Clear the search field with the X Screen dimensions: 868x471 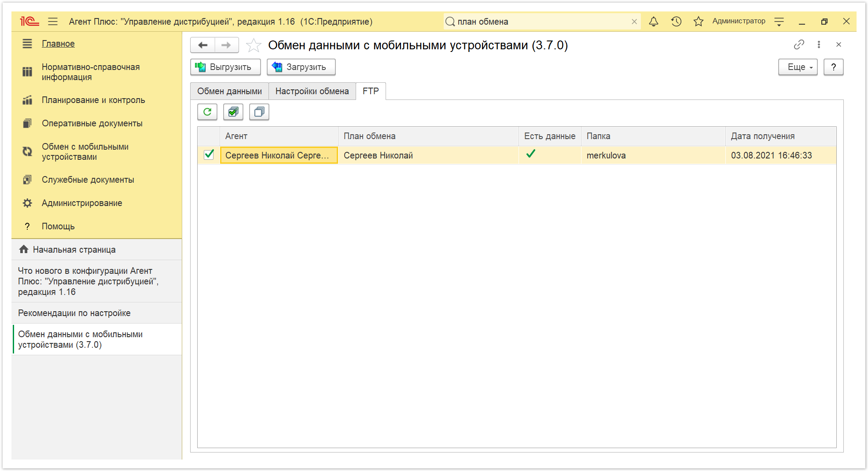click(634, 22)
